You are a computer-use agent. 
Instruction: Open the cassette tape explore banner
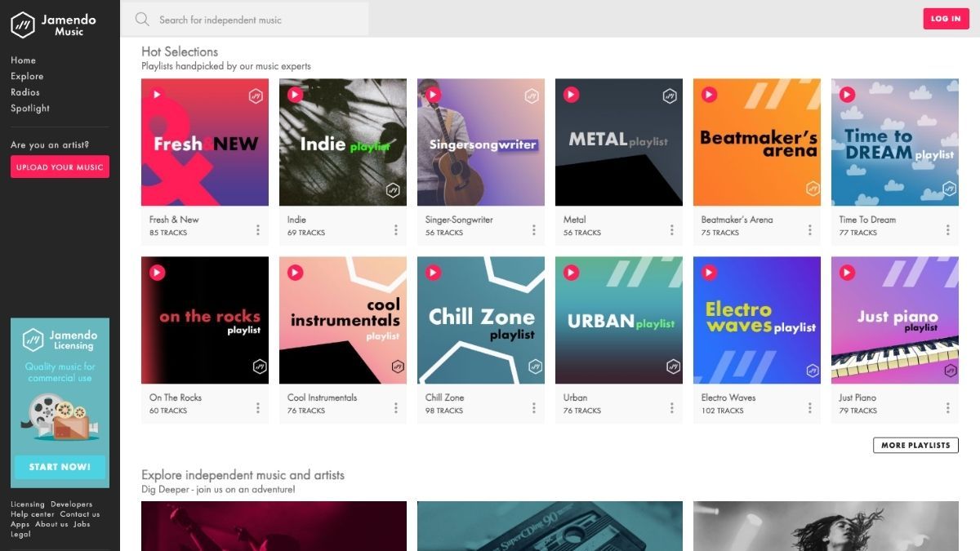tap(550, 526)
